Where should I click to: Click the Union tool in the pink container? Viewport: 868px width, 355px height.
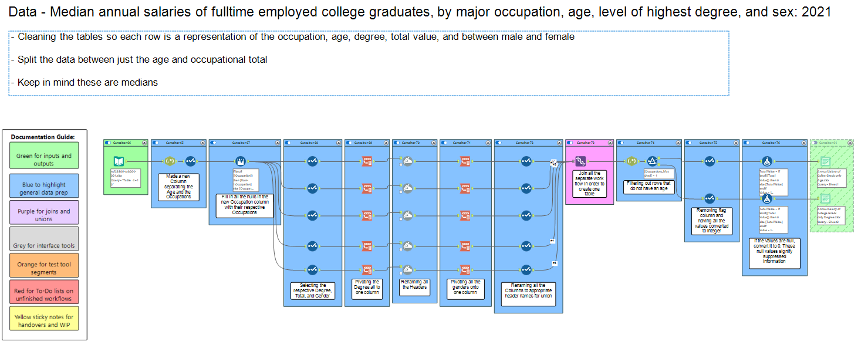point(580,161)
